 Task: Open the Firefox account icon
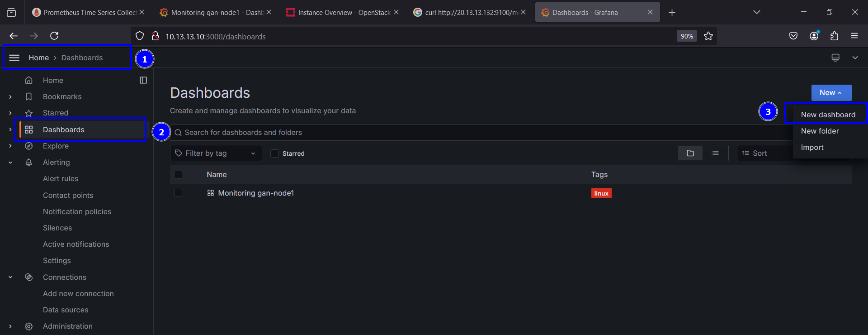[x=814, y=36]
